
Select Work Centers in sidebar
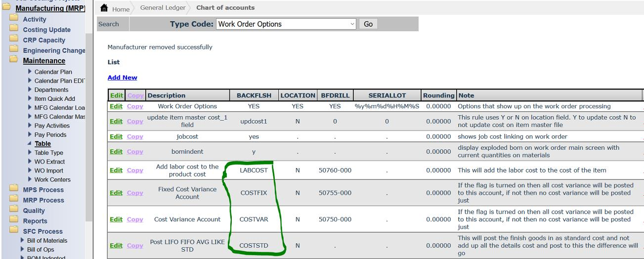click(x=52, y=179)
